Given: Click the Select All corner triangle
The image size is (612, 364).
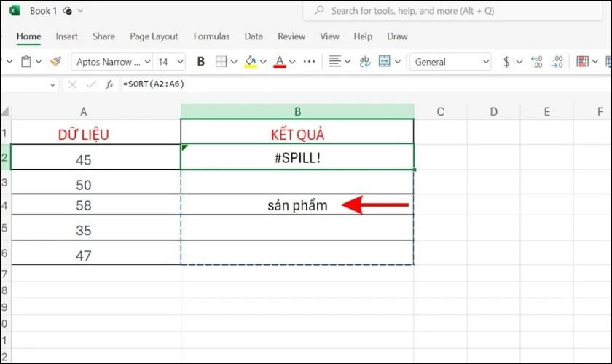Looking at the screenshot, I should pos(5,112).
